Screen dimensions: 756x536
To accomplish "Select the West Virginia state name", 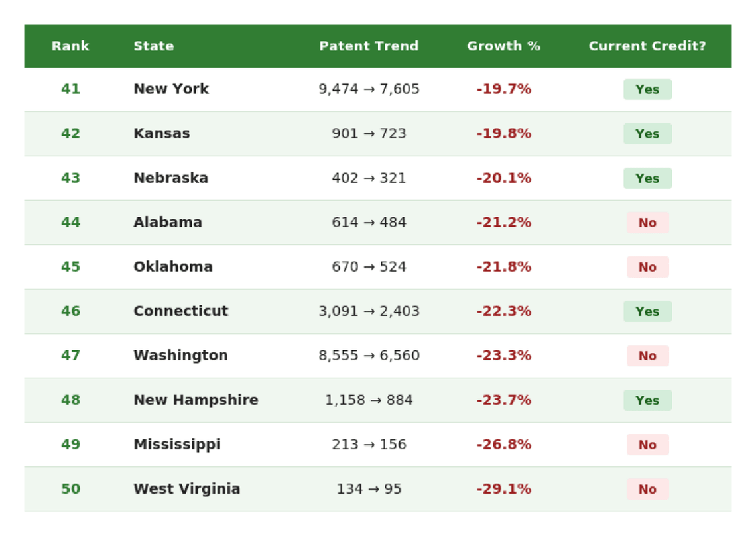I will click(187, 489).
